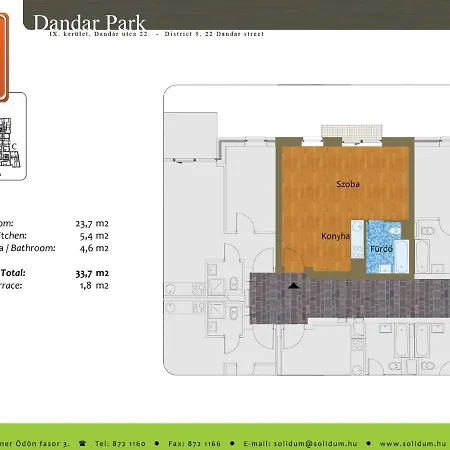Screen dimensions: 450x450
Task: Click the www.solidum.hu website link
Action: coord(413,443)
